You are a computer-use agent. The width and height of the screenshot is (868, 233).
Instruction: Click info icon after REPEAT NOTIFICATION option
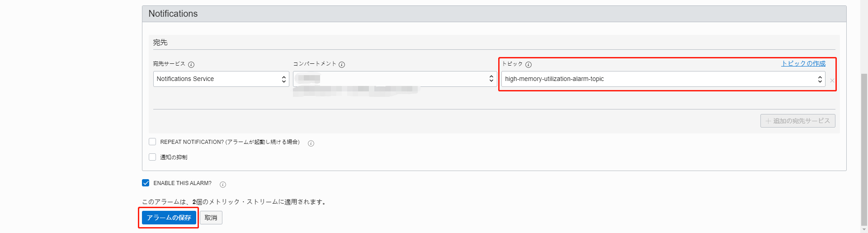[x=311, y=143]
